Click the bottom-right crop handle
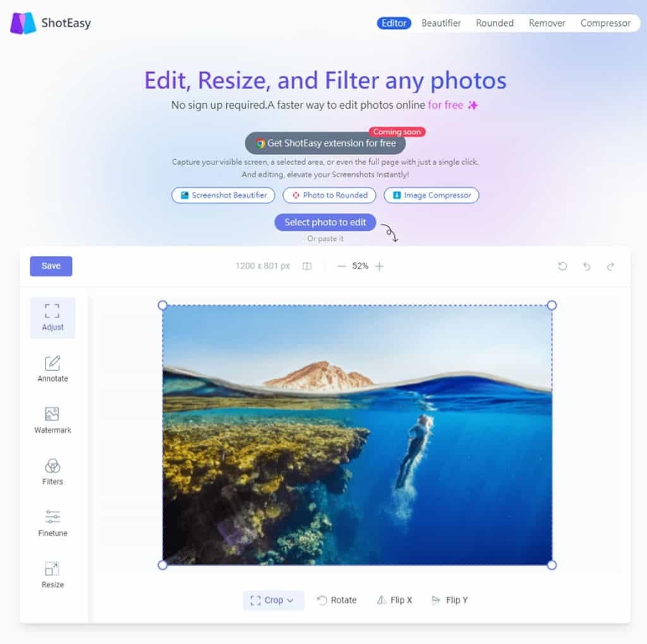 552,565
